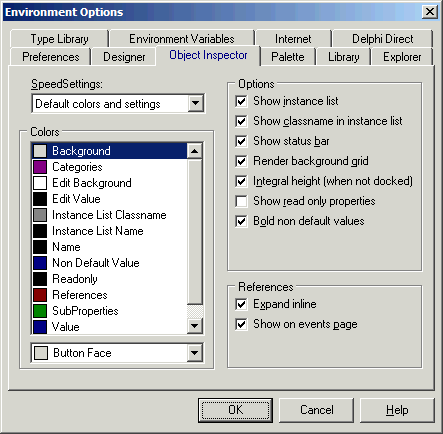443x434 pixels.
Task: Expand the Button Face color dropdown
Action: pyautogui.click(x=195, y=353)
